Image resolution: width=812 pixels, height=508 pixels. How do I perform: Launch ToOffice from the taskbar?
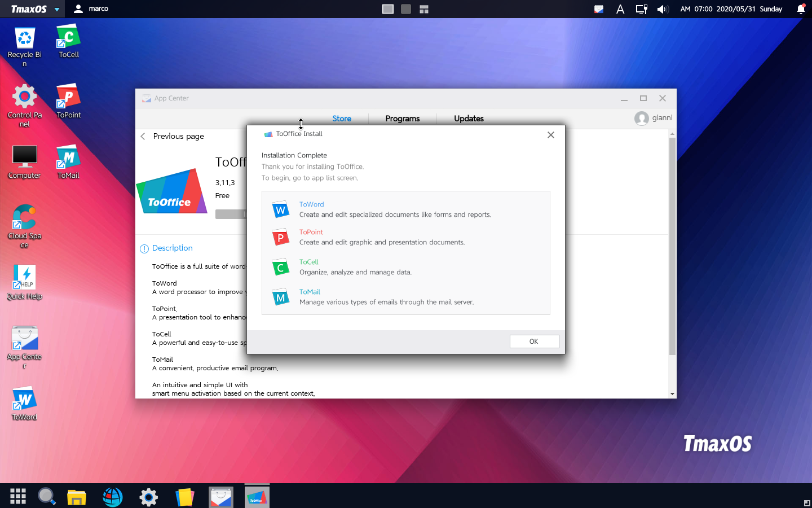coord(257,496)
